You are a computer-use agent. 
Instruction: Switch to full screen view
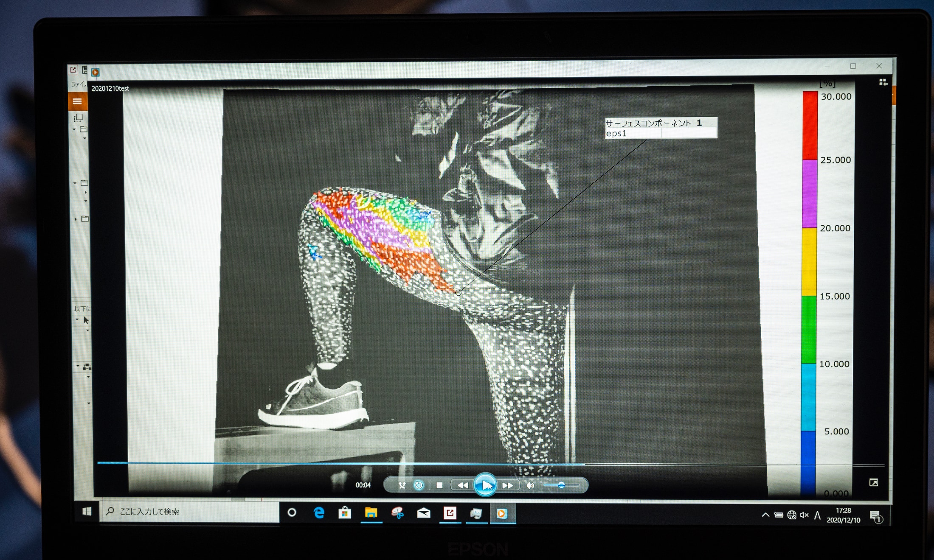coord(873,482)
